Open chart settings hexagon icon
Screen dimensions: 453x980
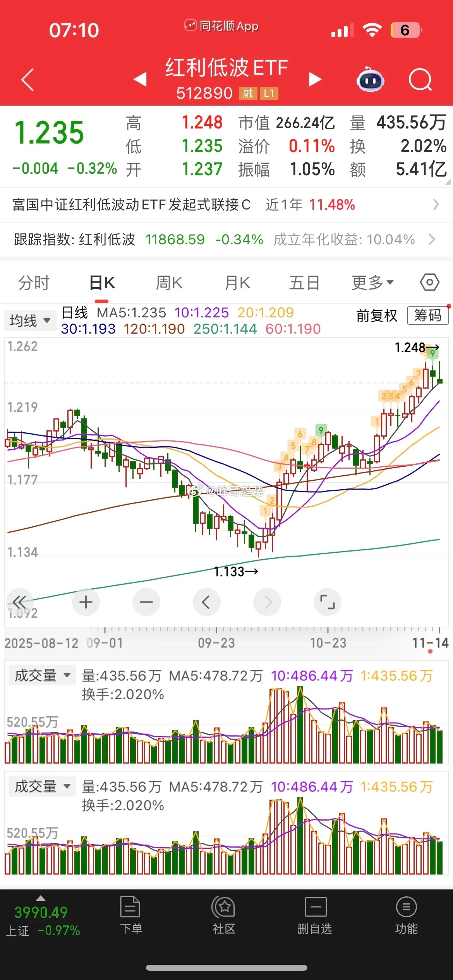[x=429, y=283]
